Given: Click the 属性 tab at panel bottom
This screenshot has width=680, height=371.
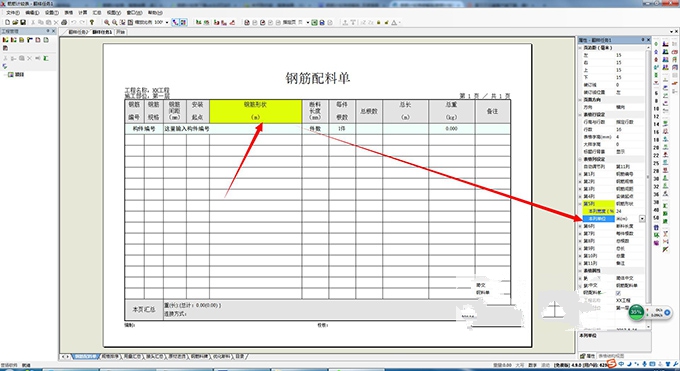Looking at the screenshot, I should 588,356.
